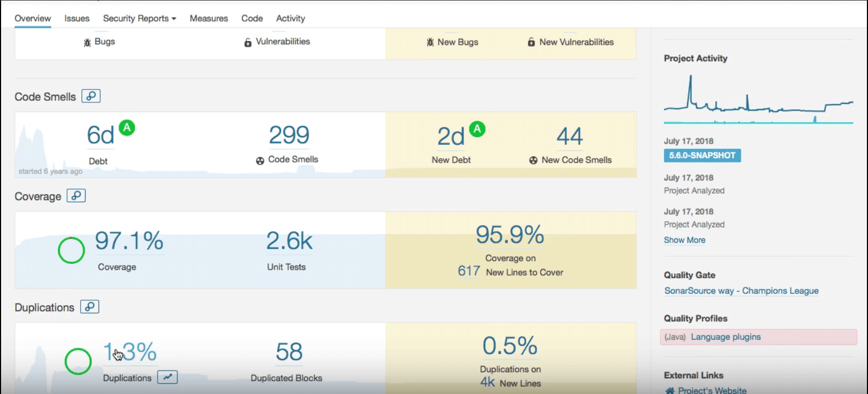The image size is (868, 394).
Task: Click the Duplications history icon button
Action: coord(90,307)
